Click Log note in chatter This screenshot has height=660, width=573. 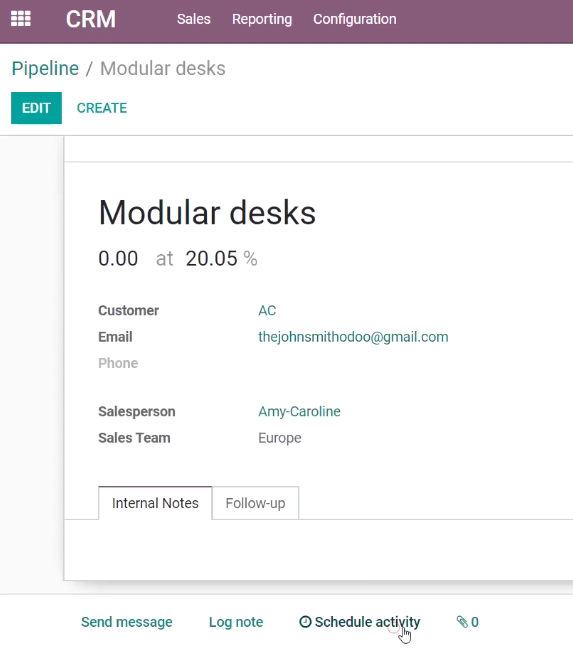pyautogui.click(x=236, y=622)
